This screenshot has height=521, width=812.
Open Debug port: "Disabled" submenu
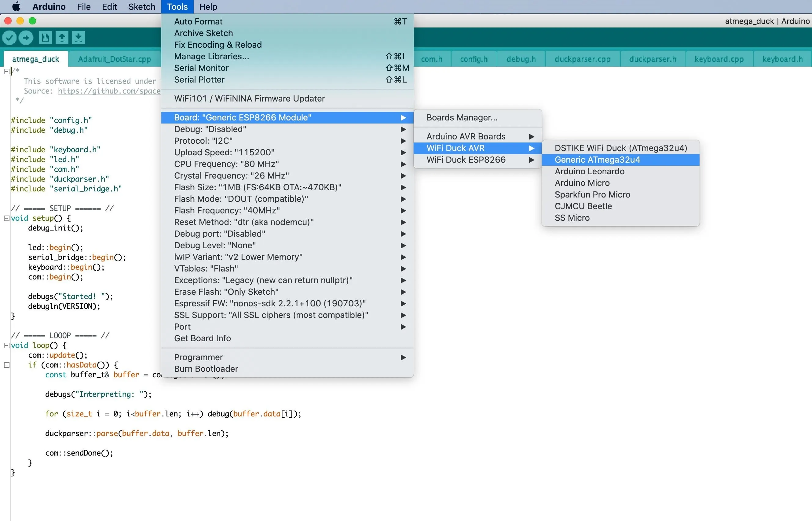pyautogui.click(x=287, y=234)
